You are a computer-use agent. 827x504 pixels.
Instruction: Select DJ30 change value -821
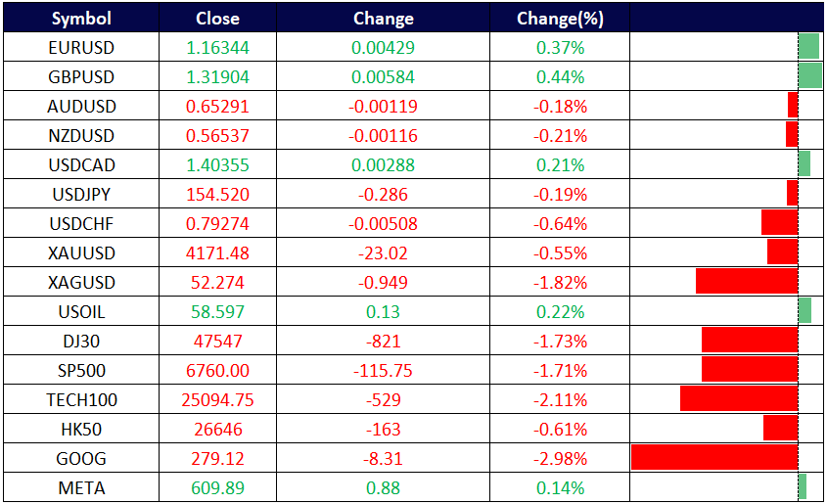[383, 341]
